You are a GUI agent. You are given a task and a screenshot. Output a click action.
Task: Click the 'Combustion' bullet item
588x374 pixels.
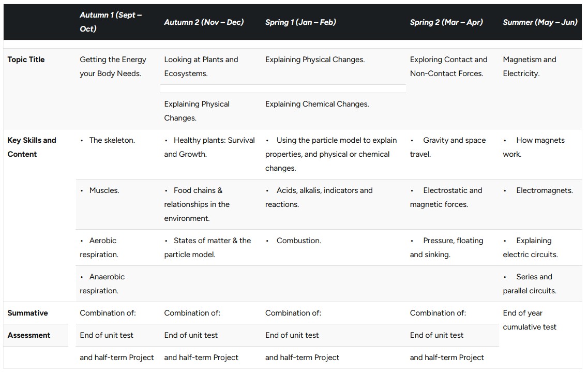[293, 241]
